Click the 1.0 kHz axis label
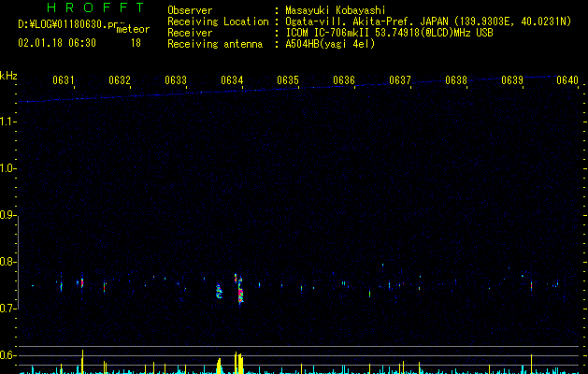 coord(7,168)
